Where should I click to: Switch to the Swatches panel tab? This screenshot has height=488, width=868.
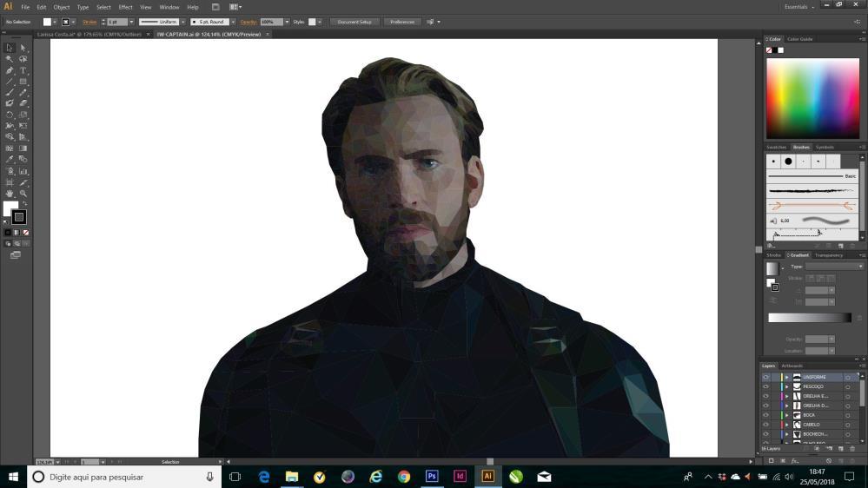[776, 147]
